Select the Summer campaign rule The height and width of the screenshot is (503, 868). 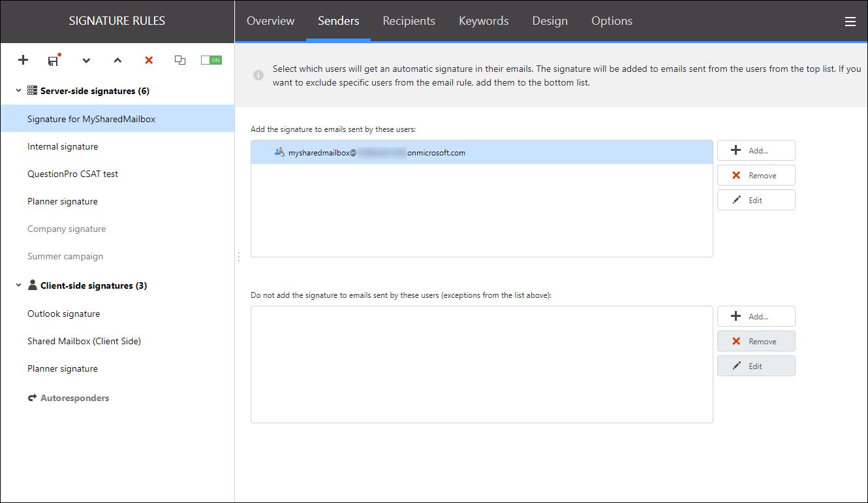tap(65, 255)
